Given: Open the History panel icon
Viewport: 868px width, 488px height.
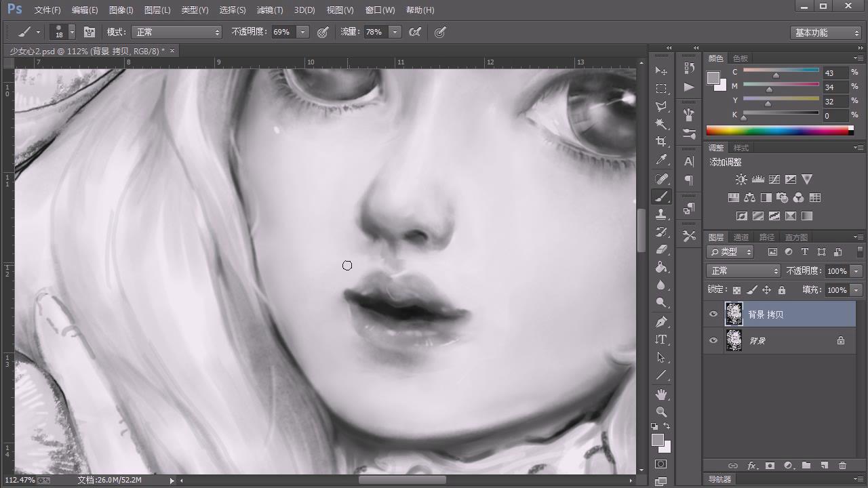Looking at the screenshot, I should (x=689, y=68).
